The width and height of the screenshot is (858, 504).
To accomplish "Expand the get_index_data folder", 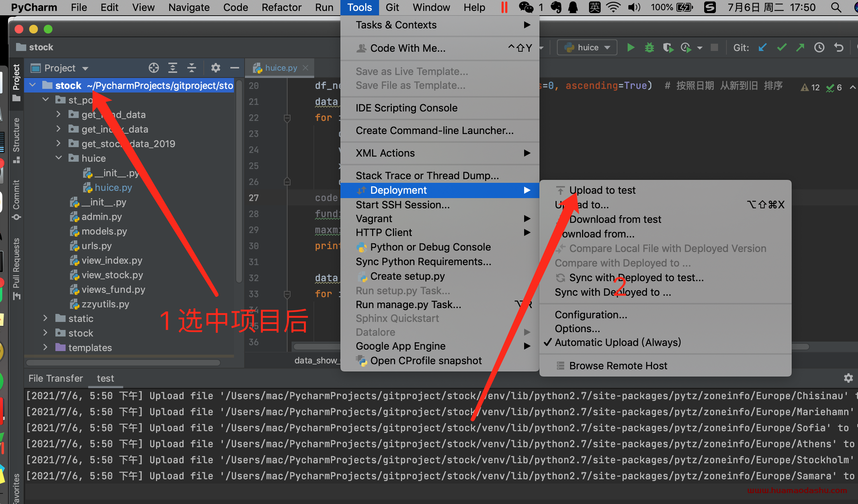I will tap(59, 129).
